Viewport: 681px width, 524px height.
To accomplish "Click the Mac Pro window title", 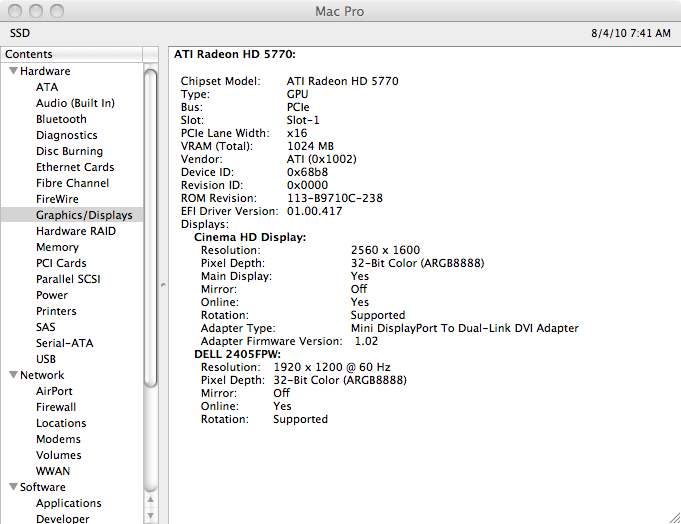I will pyautogui.click(x=340, y=11).
